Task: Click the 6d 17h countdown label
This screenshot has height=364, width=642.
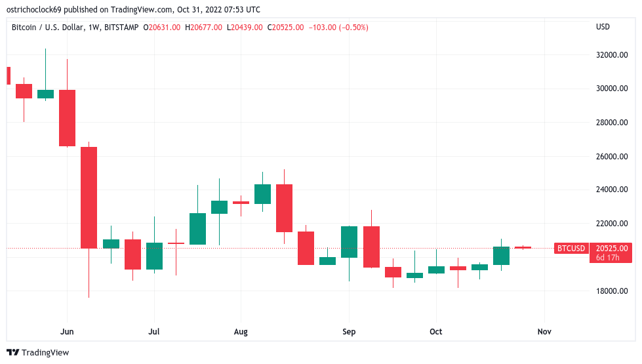Action: point(608,258)
